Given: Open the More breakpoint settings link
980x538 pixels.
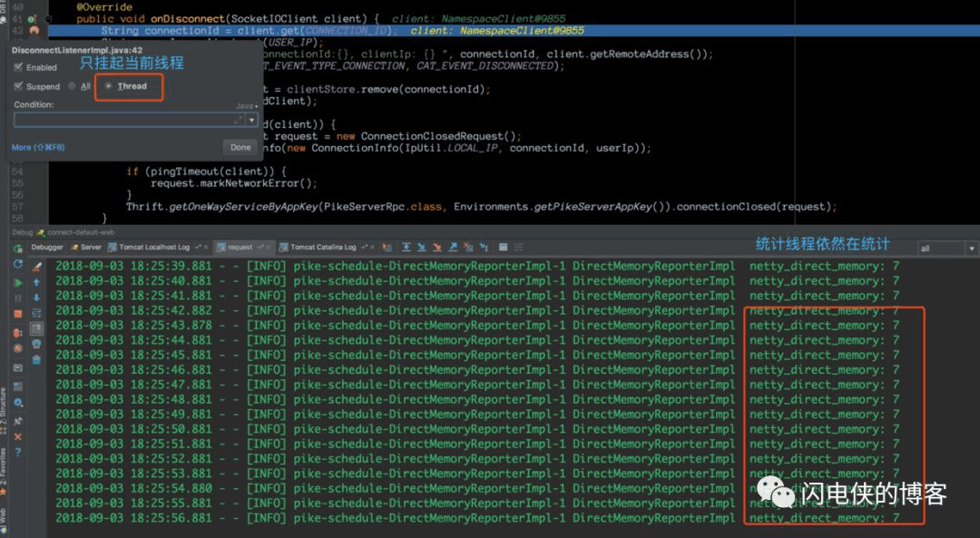Looking at the screenshot, I should click(38, 148).
